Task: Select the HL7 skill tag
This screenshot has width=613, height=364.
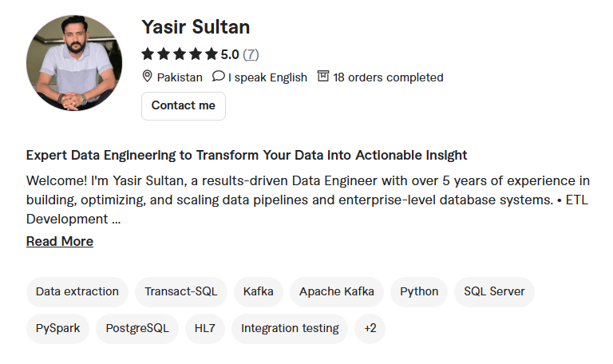Action: click(205, 328)
